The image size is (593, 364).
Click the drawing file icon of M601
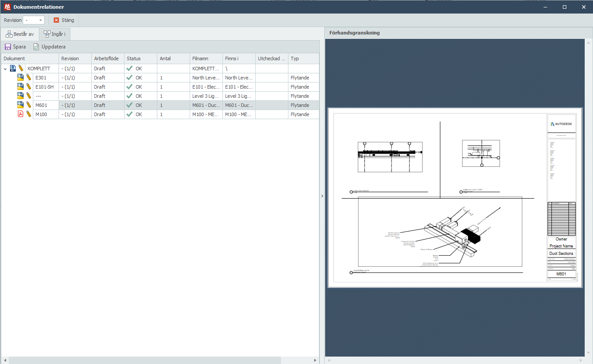[20, 105]
